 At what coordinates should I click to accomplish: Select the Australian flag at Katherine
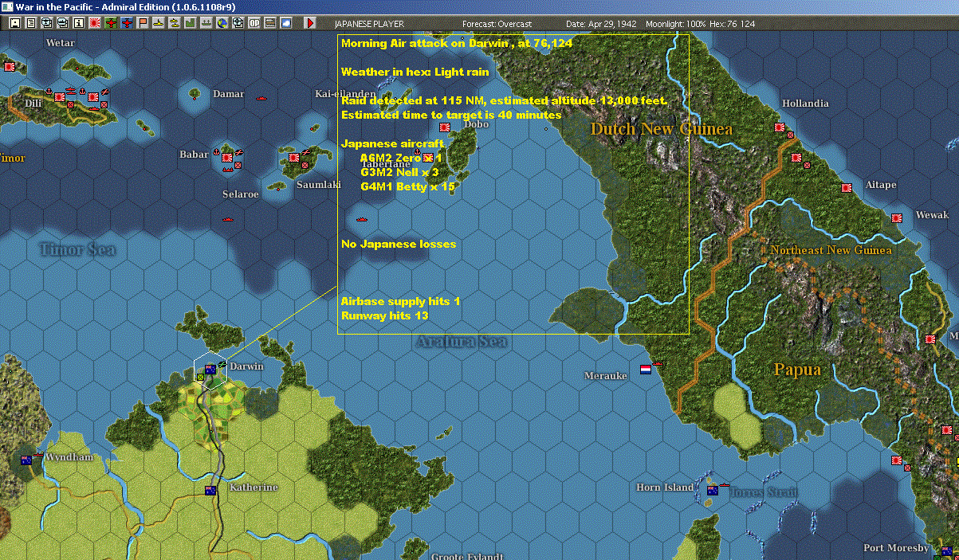click(210, 490)
